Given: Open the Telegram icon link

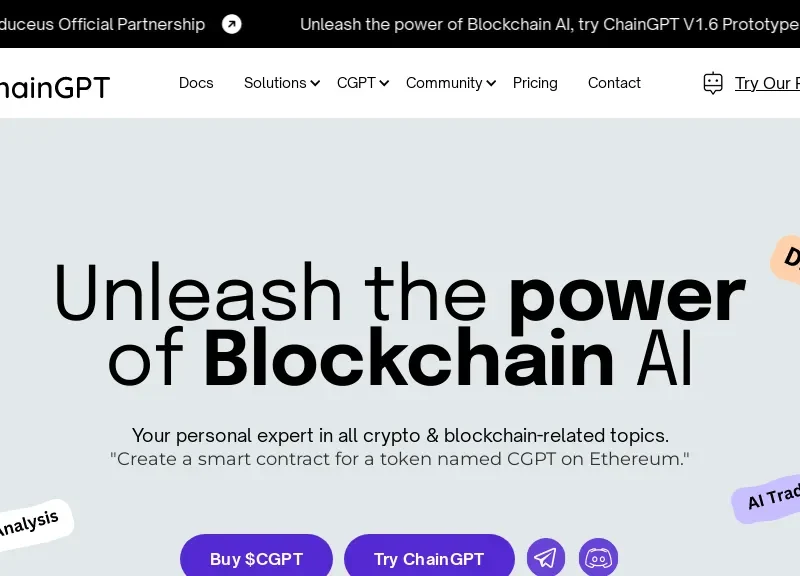Looking at the screenshot, I should coord(546,558).
